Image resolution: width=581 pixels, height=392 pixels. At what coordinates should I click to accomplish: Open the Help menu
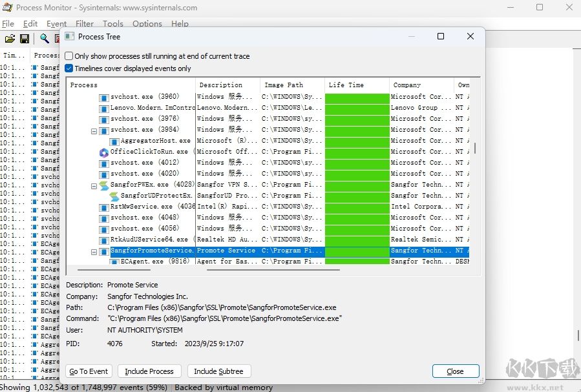tap(180, 24)
